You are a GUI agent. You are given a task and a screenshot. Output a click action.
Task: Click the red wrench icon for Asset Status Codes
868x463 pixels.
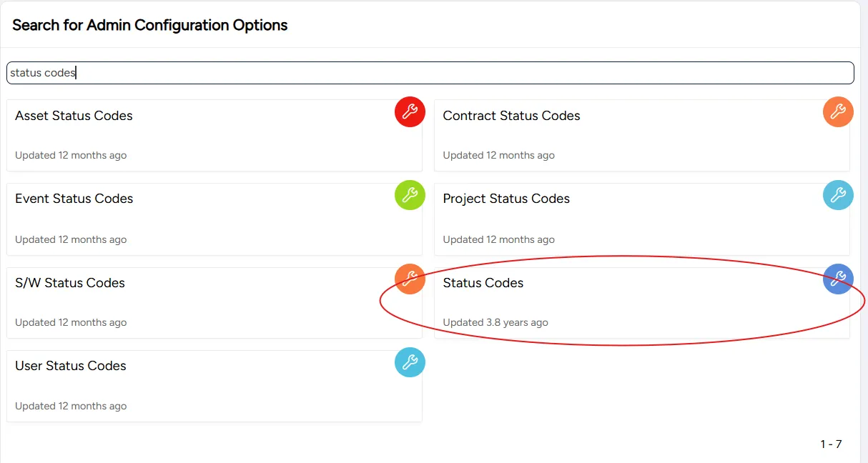pyautogui.click(x=410, y=111)
